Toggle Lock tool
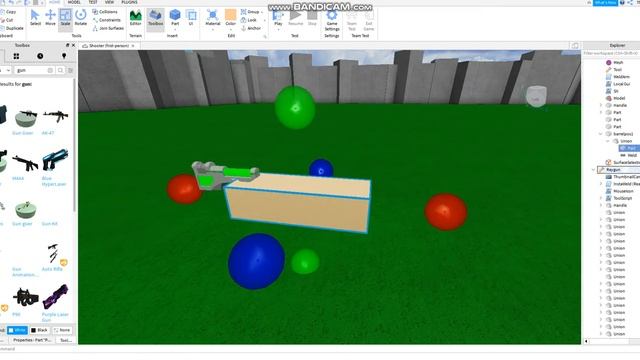Screen dimensions: 640x360 [249, 20]
